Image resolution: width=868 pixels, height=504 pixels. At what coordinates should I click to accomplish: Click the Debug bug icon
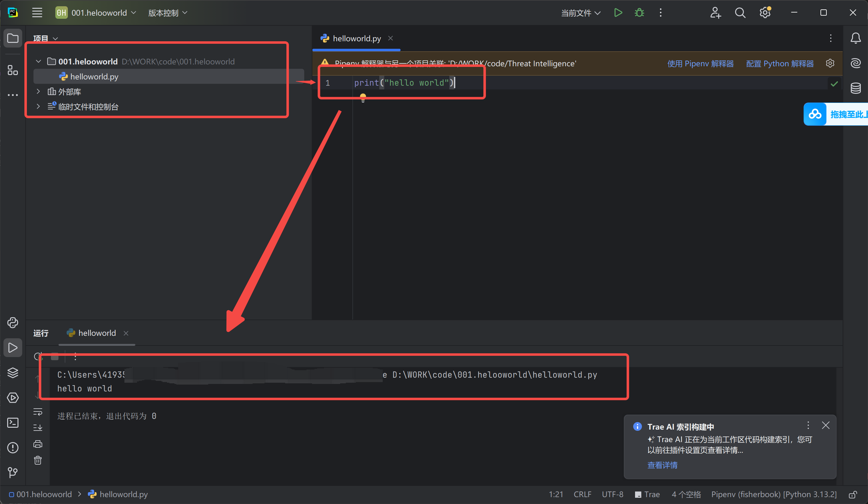[639, 13]
